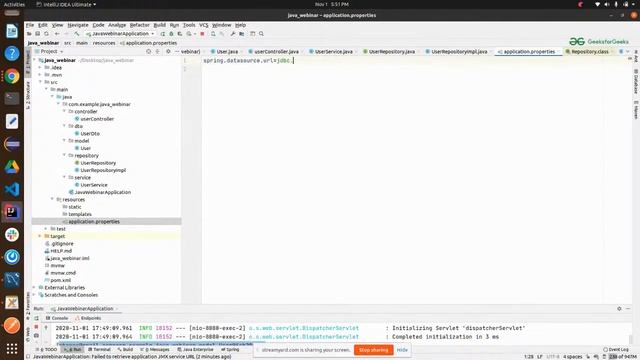Click the memory usage indicator in status bar
The height and width of the screenshot is (360, 640).
coord(623,357)
